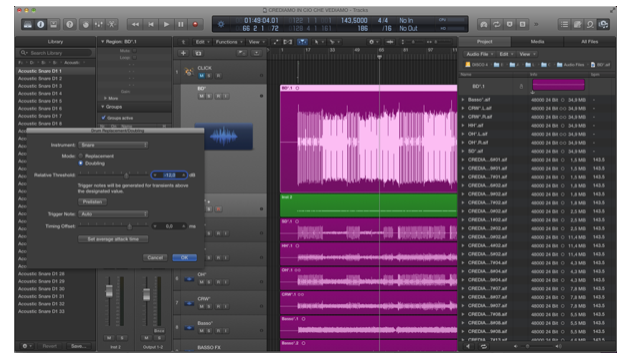628x361 pixels.
Task: Open the Library panel toolbar icon
Action: tap(27, 24)
